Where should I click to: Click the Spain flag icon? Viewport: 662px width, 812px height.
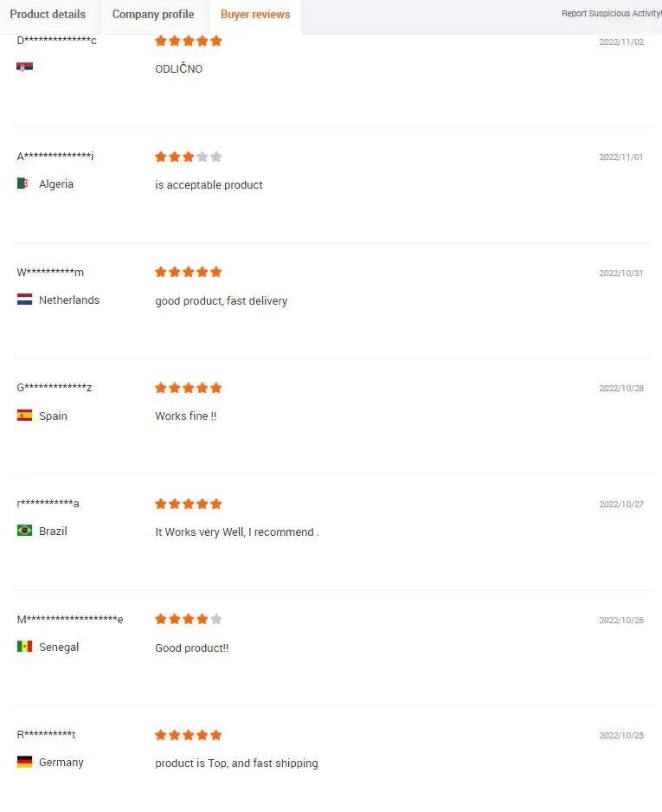coord(24,416)
